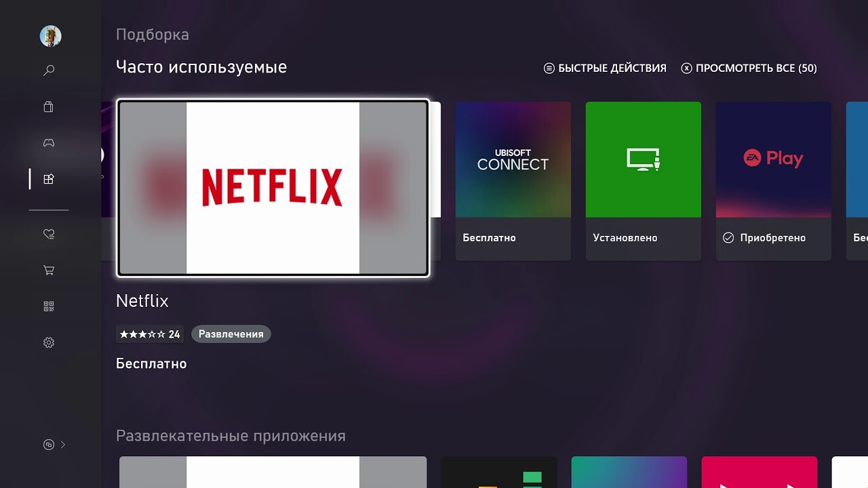The height and width of the screenshot is (488, 868).
Task: Open the teal-purple gradient tile at bottom
Action: pyautogui.click(x=629, y=472)
